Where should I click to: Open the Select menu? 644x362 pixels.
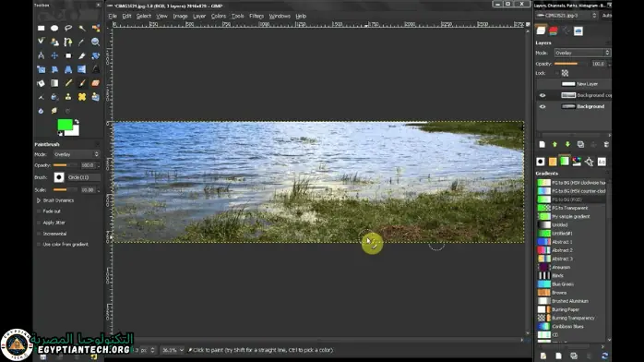144,16
